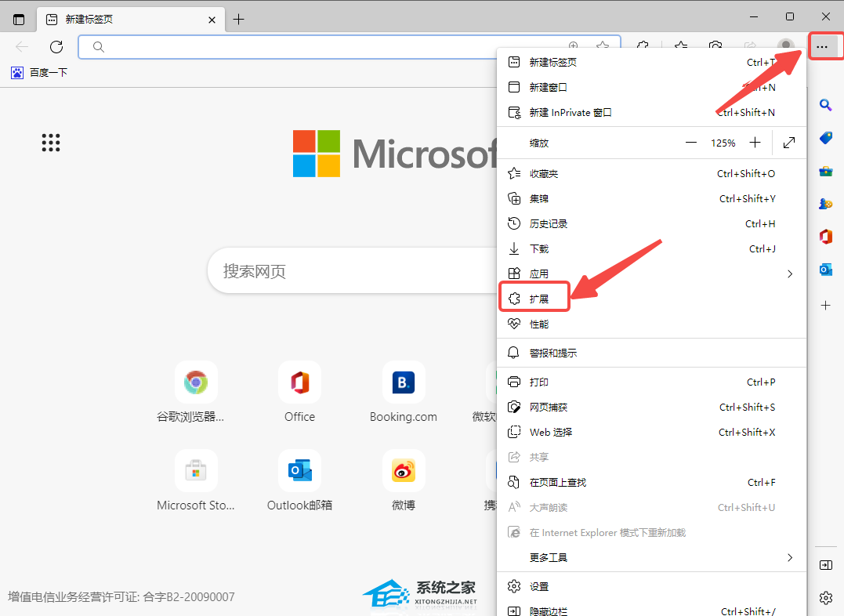
Task: Click the sidebar Office icon
Action: click(826, 237)
